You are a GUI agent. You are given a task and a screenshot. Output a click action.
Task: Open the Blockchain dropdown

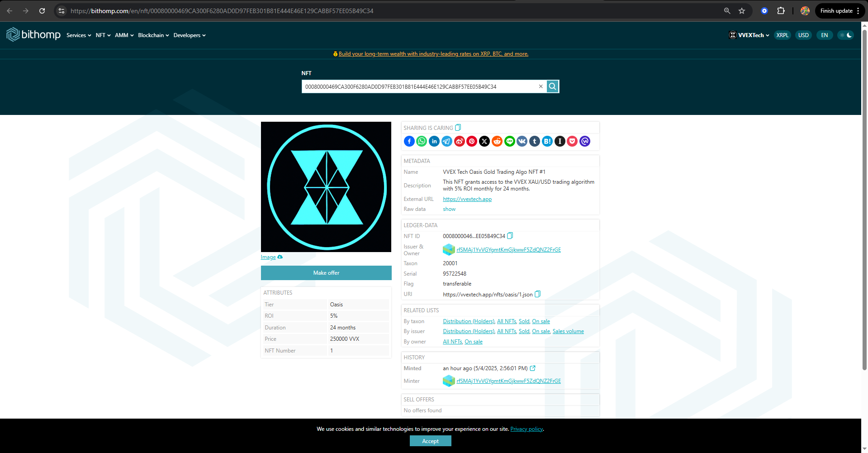(154, 35)
